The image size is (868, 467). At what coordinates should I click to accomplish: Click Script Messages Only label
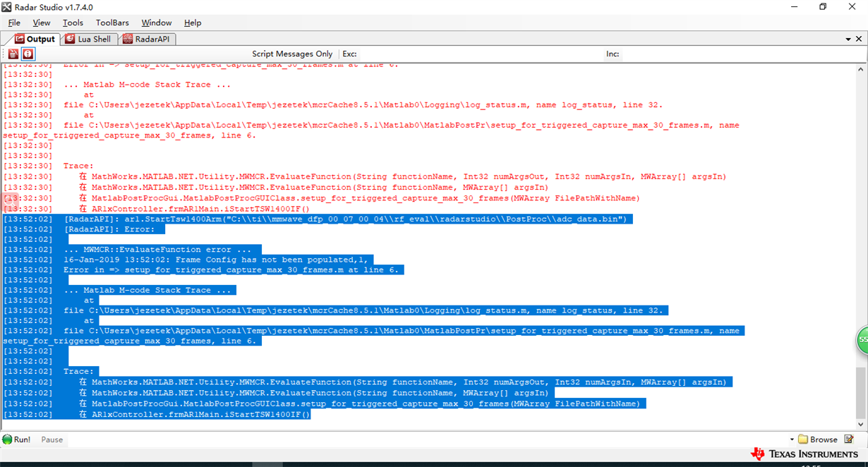point(292,54)
